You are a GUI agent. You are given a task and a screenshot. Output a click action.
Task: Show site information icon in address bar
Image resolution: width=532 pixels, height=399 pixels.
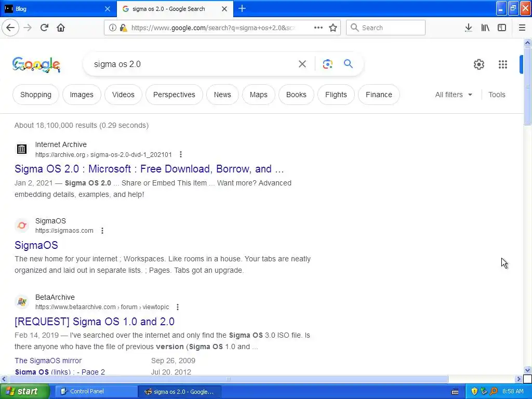[113, 28]
